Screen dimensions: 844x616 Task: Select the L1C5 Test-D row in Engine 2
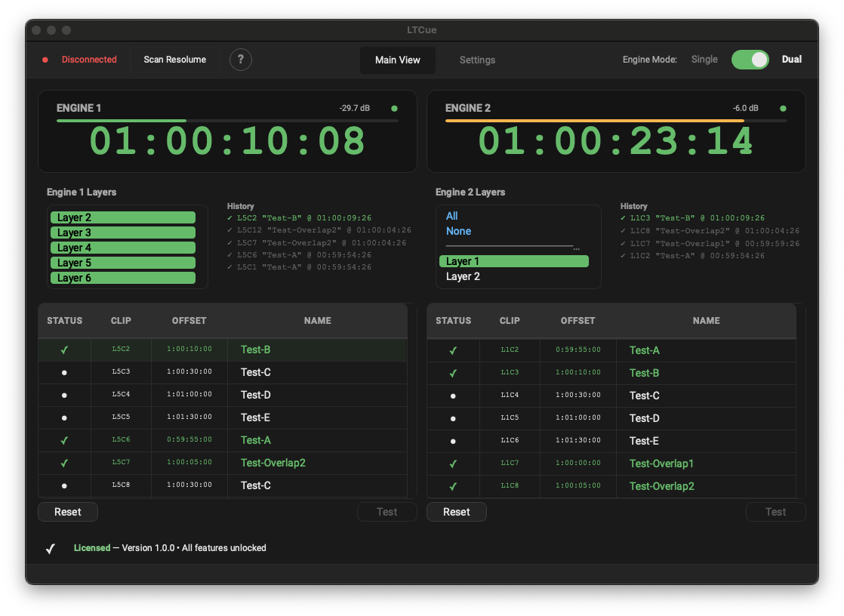[611, 418]
